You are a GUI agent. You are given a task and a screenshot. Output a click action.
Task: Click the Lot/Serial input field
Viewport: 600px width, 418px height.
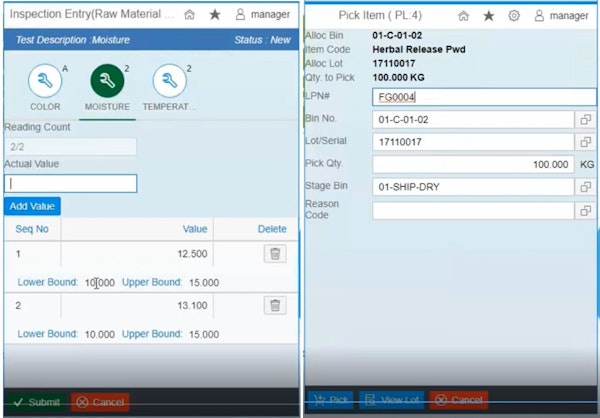(x=473, y=142)
